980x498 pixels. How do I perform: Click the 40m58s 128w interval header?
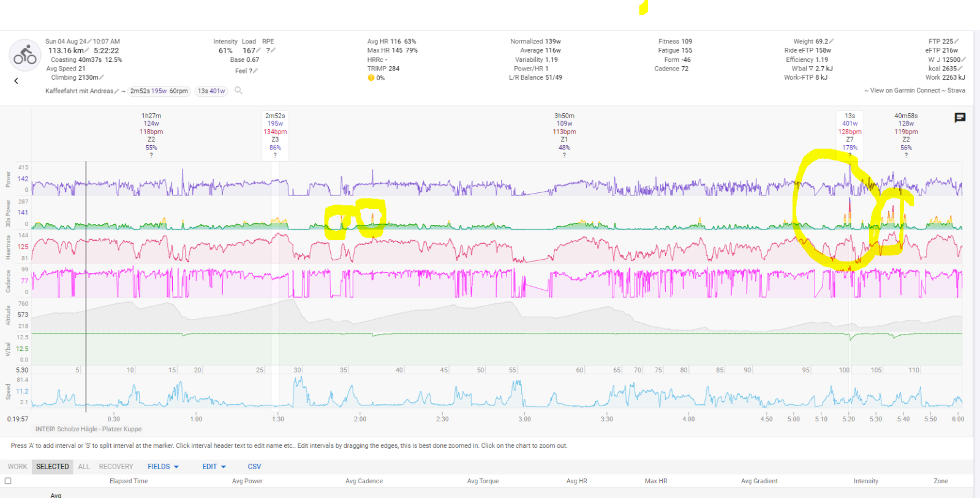[906, 135]
